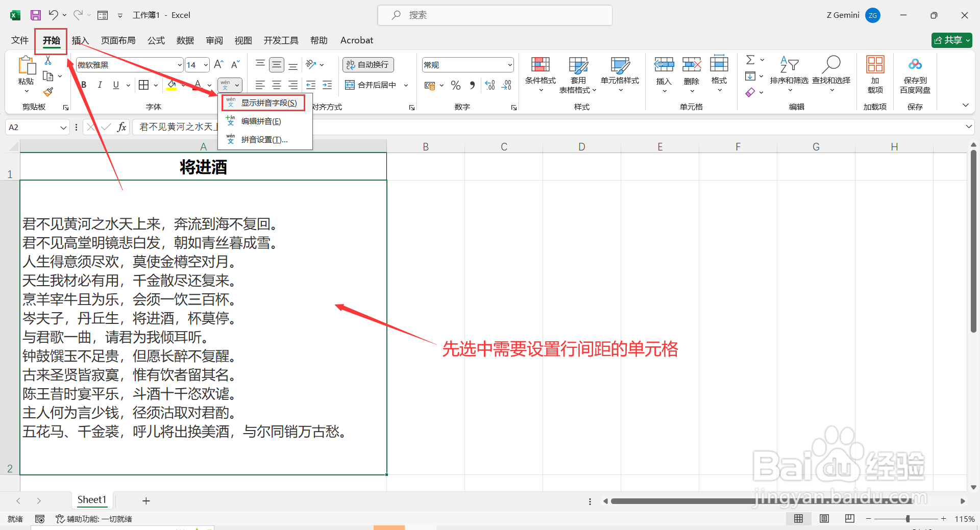The image size is (980, 530).
Task: Select 显示拼音字段 from the phonetic menu
Action: 263,102
